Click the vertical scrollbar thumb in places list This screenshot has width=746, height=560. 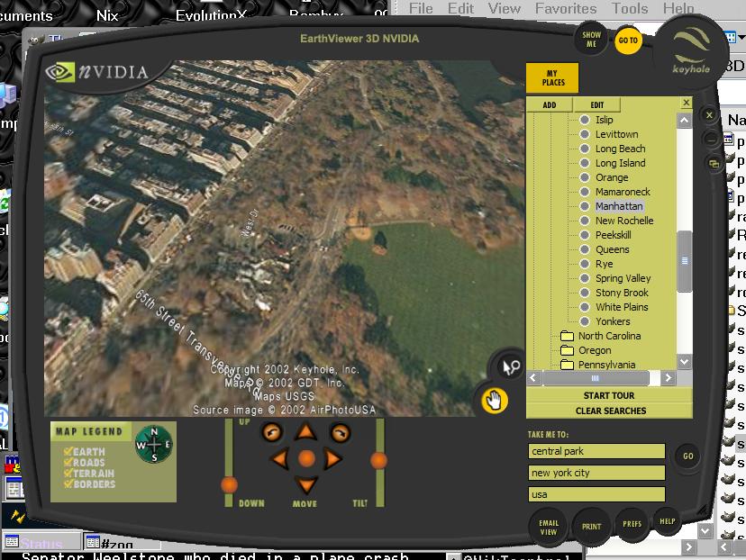pyautogui.click(x=685, y=261)
